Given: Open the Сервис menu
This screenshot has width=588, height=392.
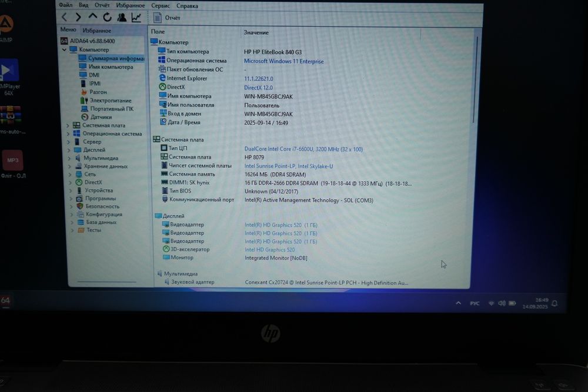Looking at the screenshot, I should (x=161, y=6).
